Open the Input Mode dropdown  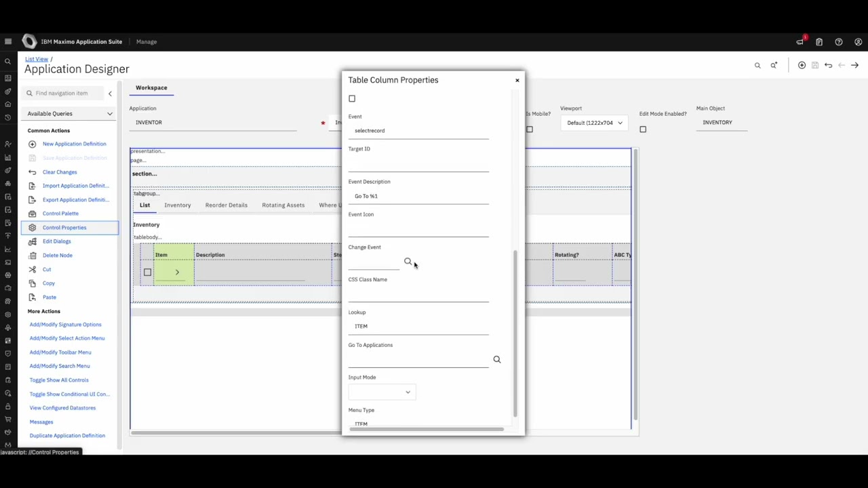click(x=382, y=392)
